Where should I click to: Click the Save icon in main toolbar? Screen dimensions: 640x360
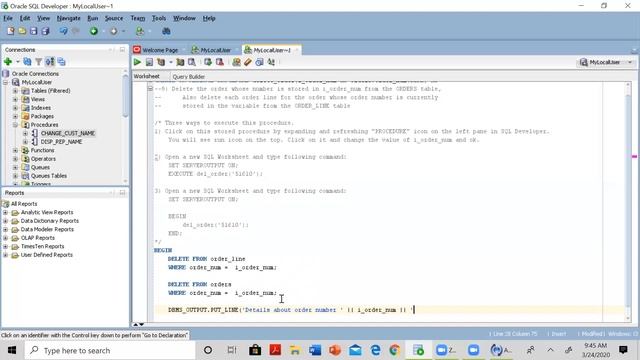(x=33, y=31)
